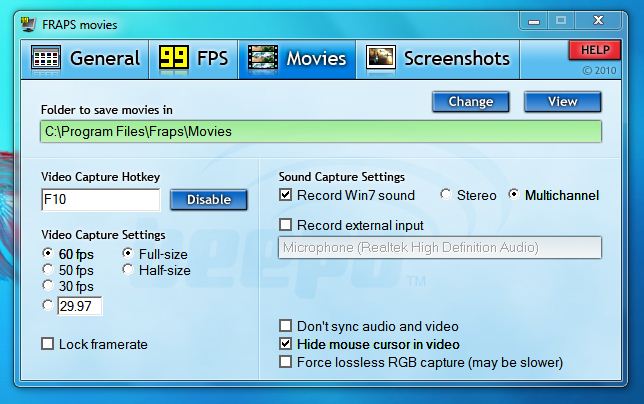
Task: Close the FRAPS movies window
Action: [598, 21]
